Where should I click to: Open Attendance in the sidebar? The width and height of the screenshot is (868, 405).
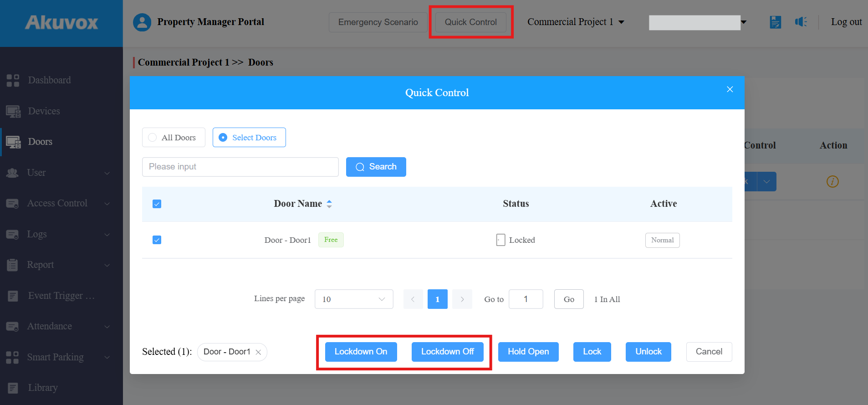click(50, 326)
